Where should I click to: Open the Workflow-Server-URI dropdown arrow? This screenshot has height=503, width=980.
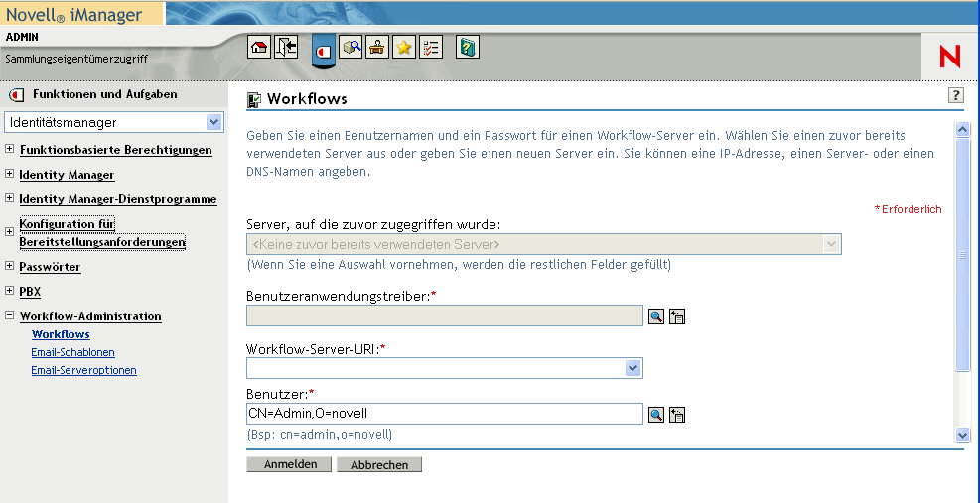(633, 368)
